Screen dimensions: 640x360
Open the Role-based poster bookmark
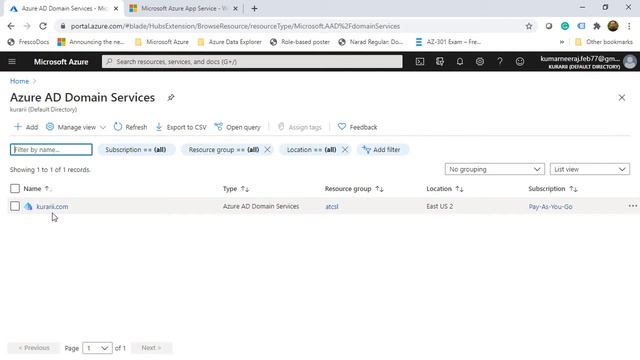pyautogui.click(x=300, y=42)
